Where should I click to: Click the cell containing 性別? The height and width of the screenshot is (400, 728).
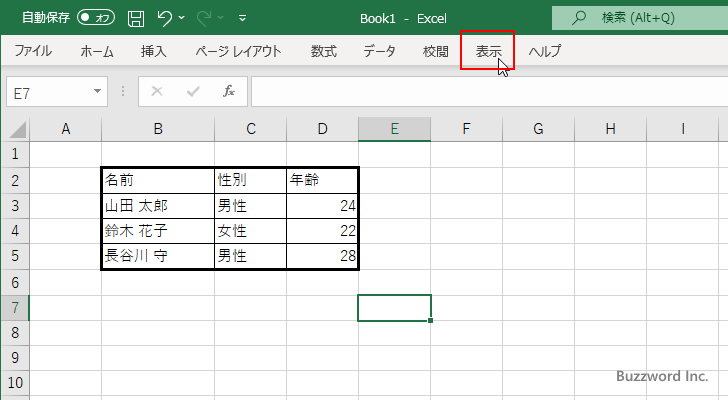[251, 180]
